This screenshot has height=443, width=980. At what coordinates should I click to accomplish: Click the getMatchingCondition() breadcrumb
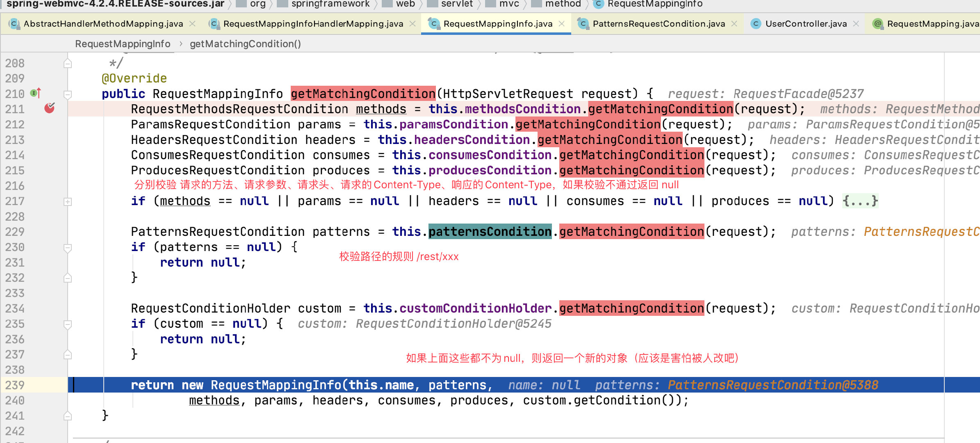(245, 44)
